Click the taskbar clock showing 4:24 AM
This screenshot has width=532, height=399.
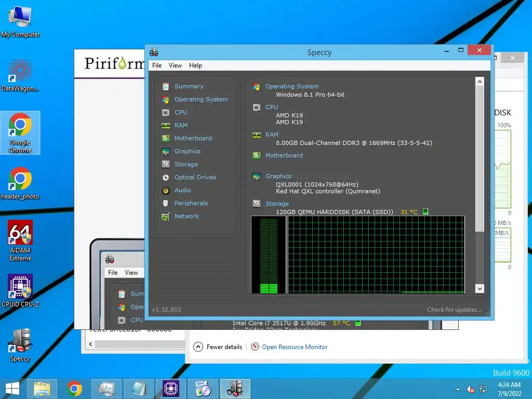coord(509,389)
